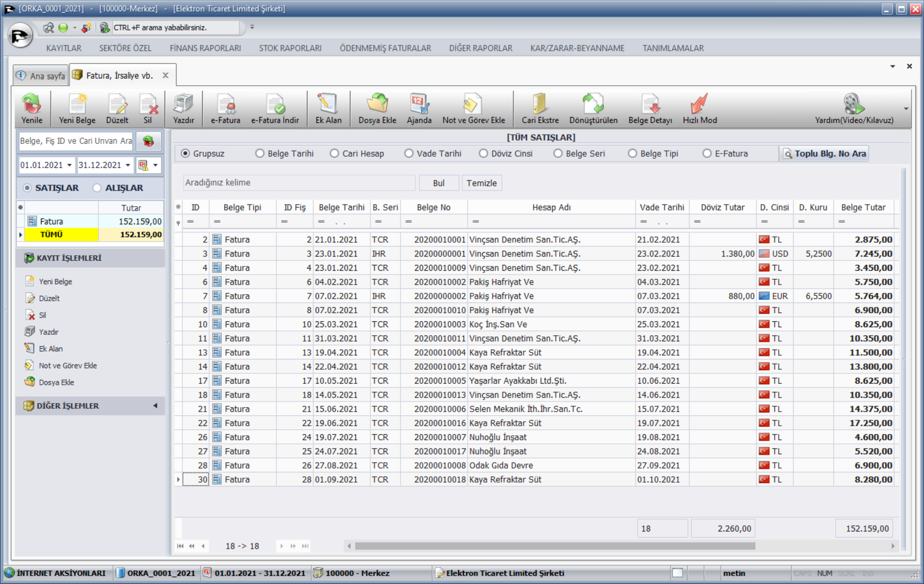The height and width of the screenshot is (584, 924).
Task: Expand toolbar overflow arrow beside Yardım
Action: pos(906,109)
